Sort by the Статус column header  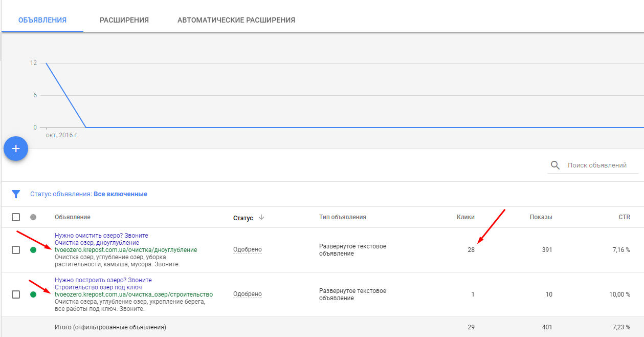(243, 218)
